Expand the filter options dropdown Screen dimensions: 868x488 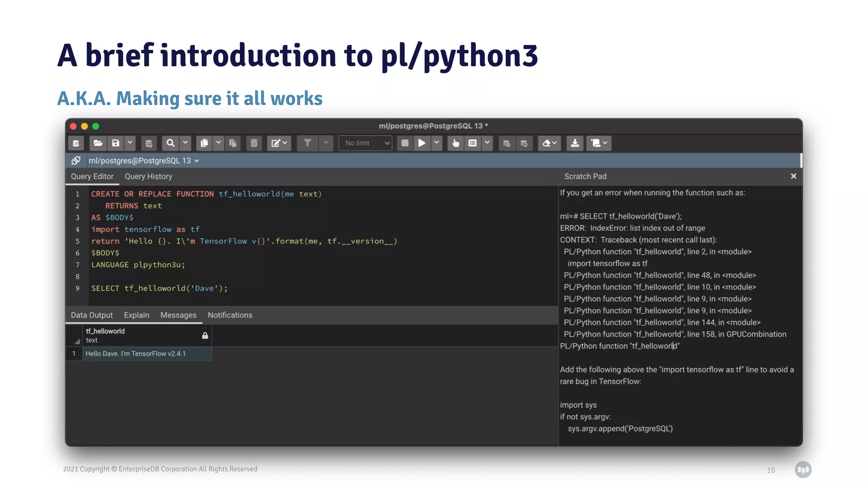(326, 143)
